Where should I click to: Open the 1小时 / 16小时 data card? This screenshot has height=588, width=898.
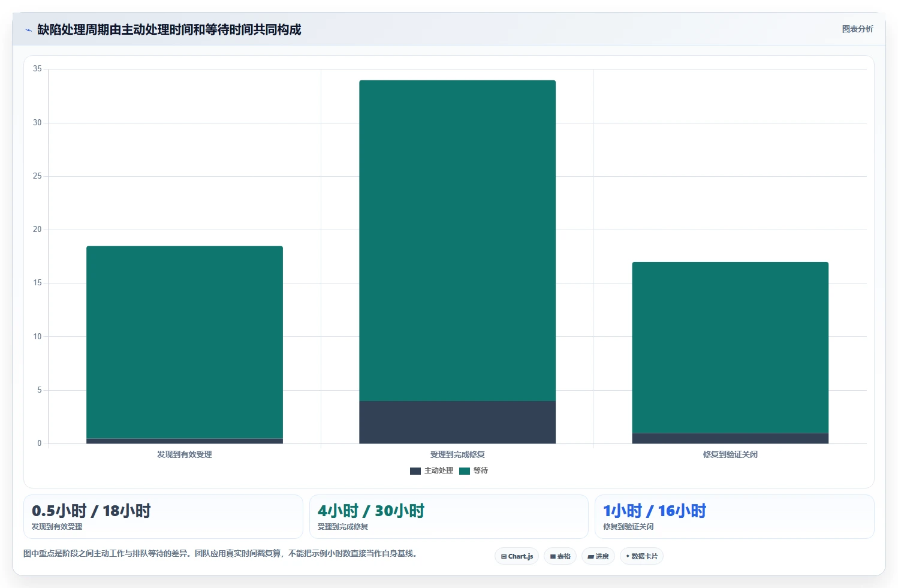point(734,517)
